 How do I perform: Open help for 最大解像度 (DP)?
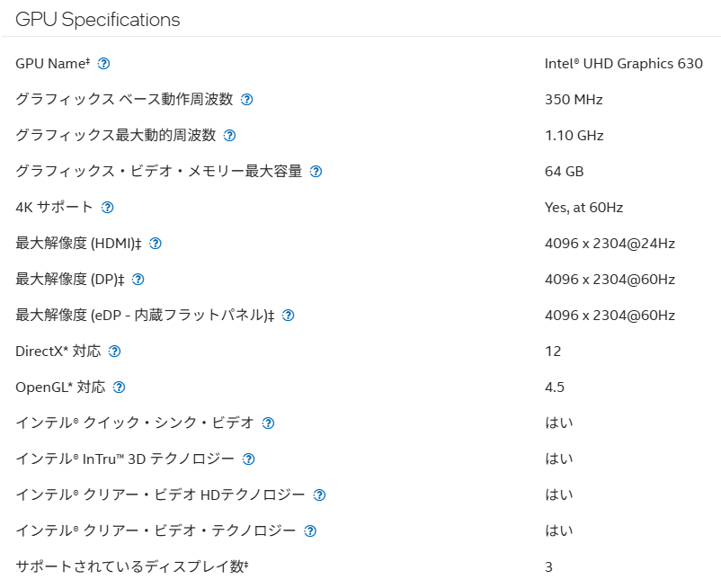click(138, 279)
